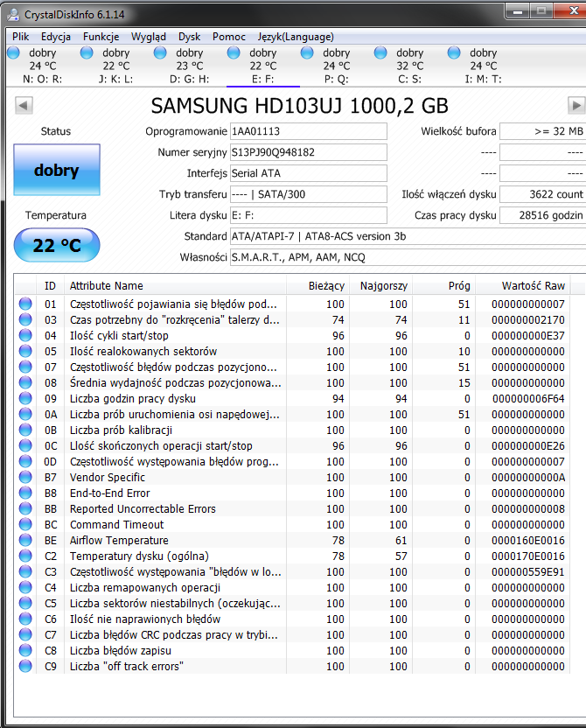This screenshot has height=728, width=586.
Task: Click status orb of attribute 01 row
Action: (25, 304)
